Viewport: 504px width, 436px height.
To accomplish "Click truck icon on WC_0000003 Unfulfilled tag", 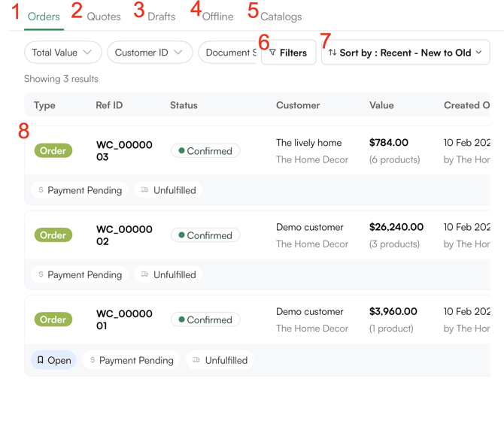I will 144,190.
